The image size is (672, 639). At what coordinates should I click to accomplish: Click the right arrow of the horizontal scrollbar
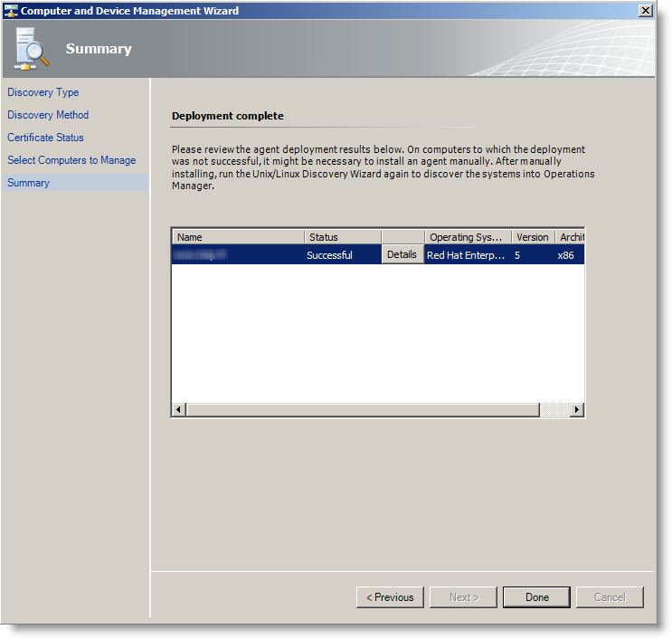(576, 410)
